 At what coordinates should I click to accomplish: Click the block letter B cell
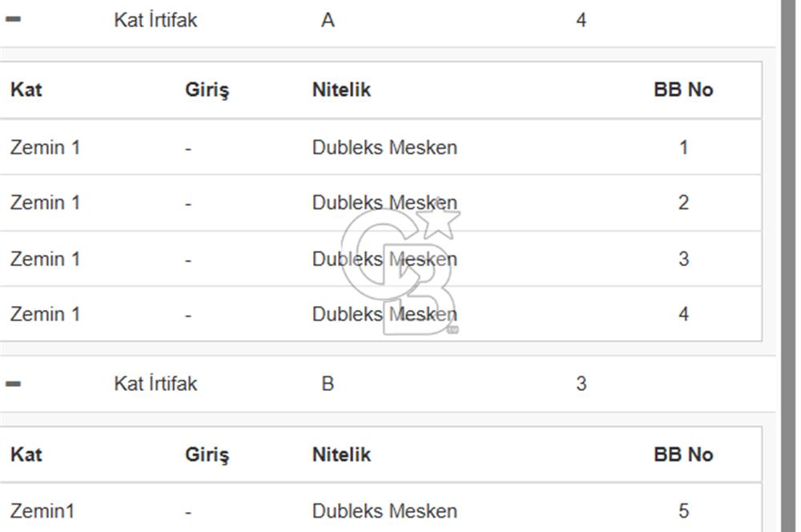point(328,384)
